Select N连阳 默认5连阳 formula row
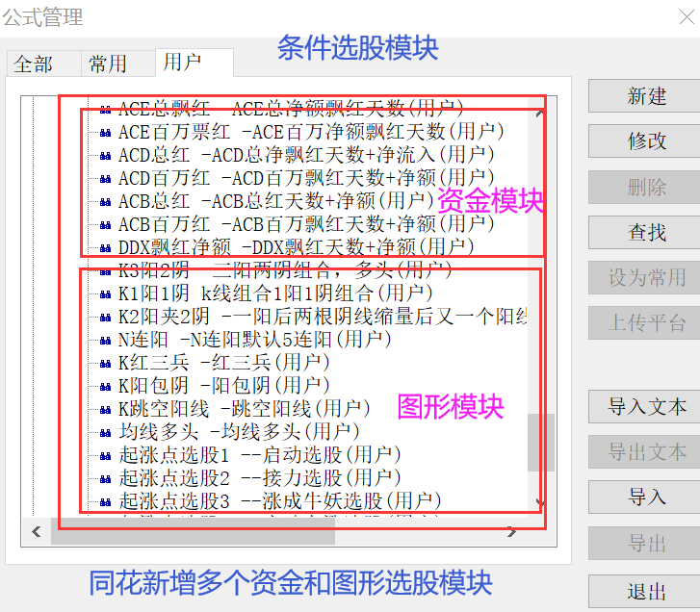The image size is (700, 612). [255, 341]
